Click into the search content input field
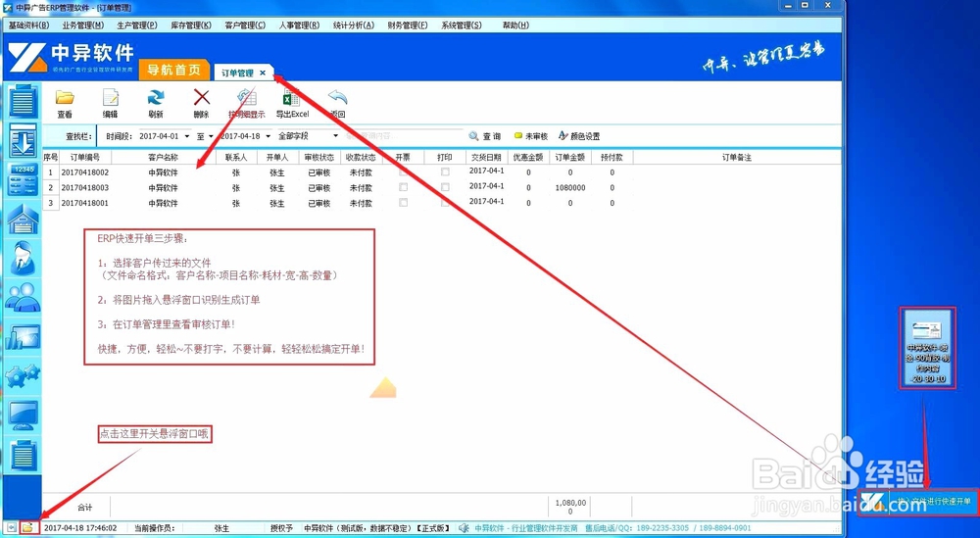980x538 pixels. tap(405, 135)
